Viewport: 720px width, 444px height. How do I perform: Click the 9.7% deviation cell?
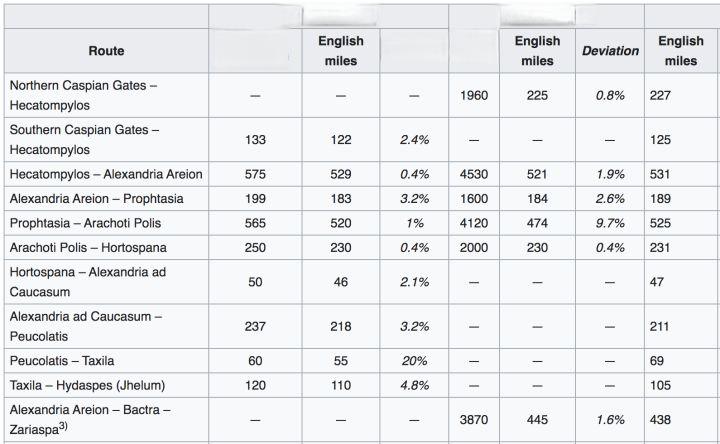click(610, 222)
